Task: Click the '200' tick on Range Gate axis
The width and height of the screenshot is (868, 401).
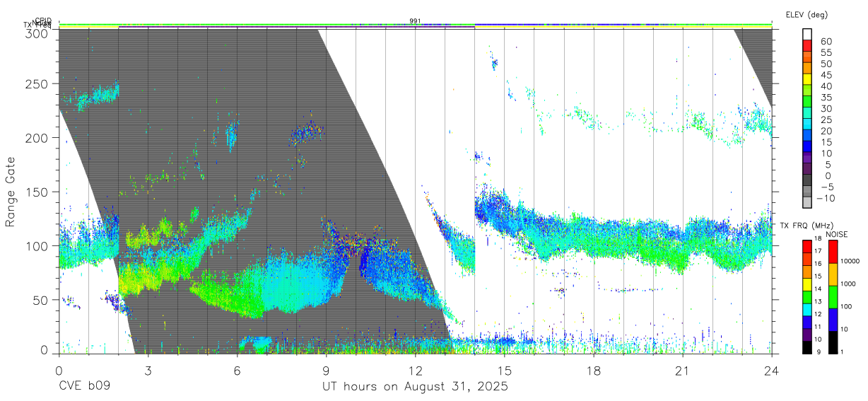Action: click(37, 138)
